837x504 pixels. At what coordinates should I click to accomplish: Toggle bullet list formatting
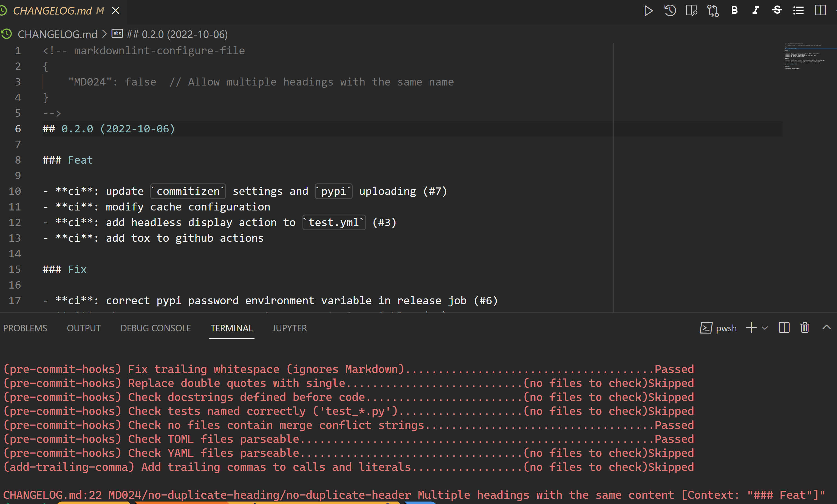click(x=798, y=10)
